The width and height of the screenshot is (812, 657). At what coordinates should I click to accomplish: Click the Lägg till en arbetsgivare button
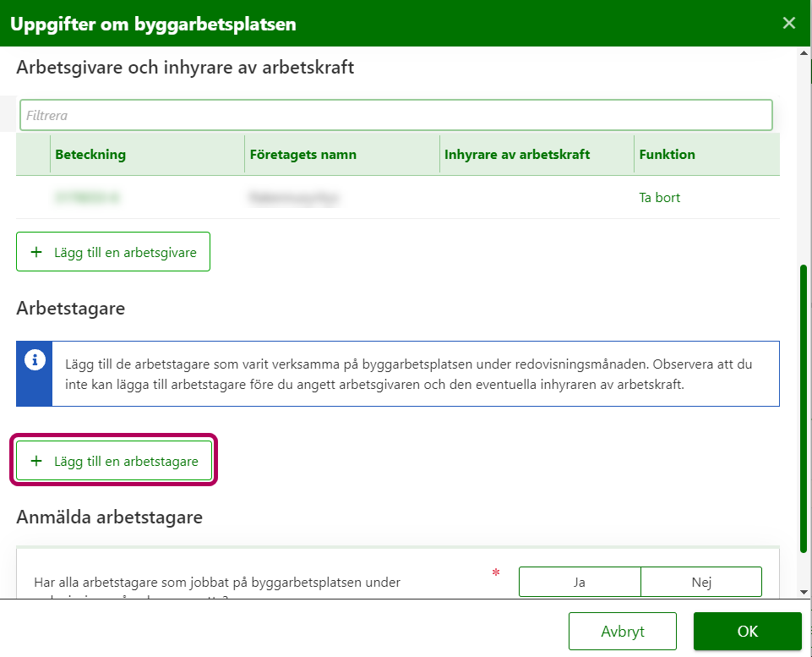(113, 252)
